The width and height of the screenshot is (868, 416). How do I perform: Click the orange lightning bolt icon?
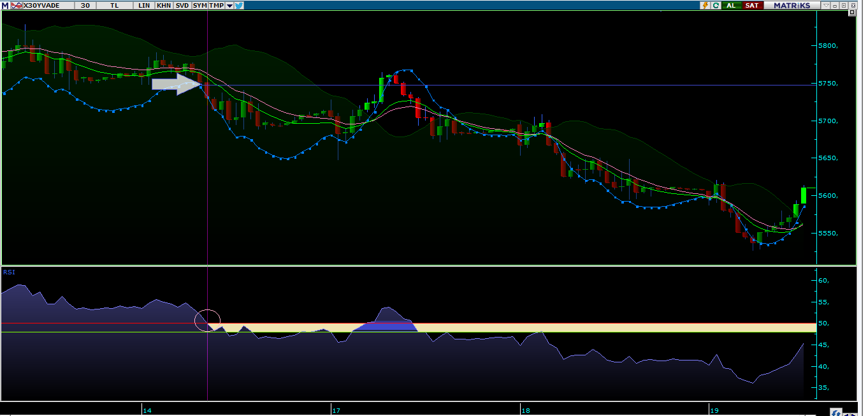705,5
